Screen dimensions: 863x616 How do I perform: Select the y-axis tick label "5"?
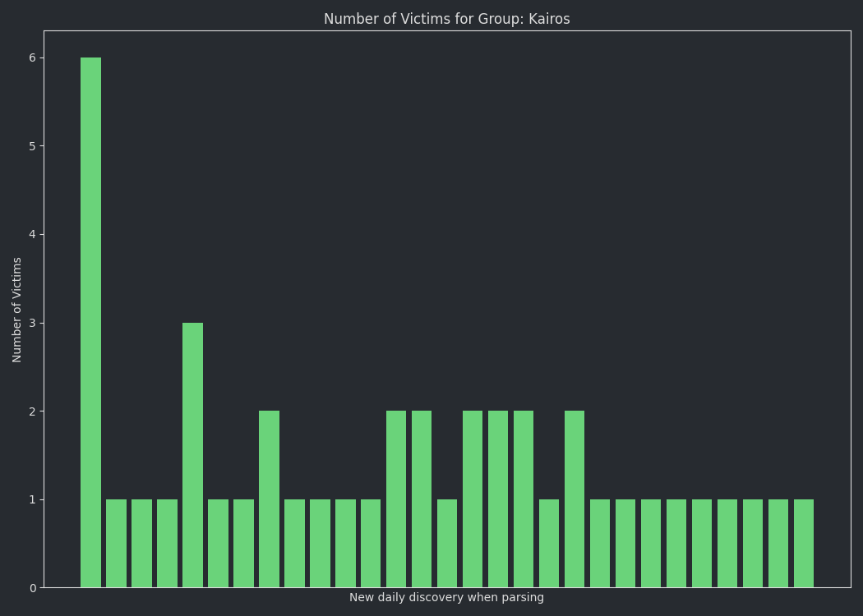pyautogui.click(x=33, y=146)
